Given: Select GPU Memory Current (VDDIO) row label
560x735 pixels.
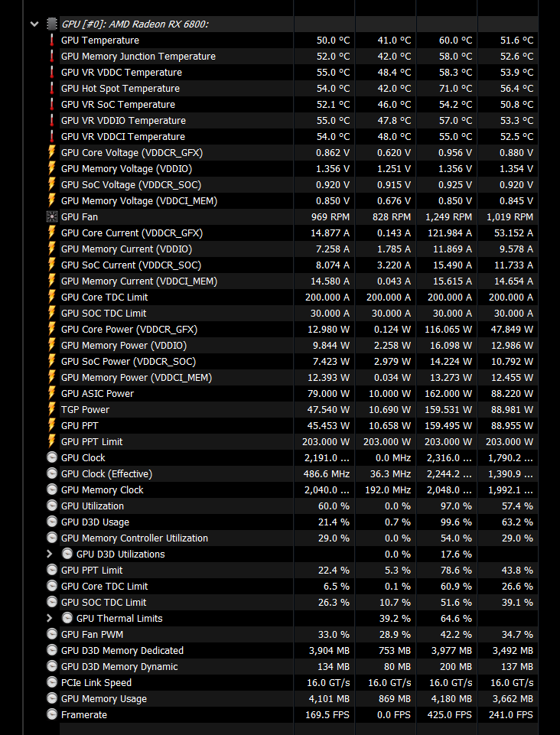Looking at the screenshot, I should [127, 249].
